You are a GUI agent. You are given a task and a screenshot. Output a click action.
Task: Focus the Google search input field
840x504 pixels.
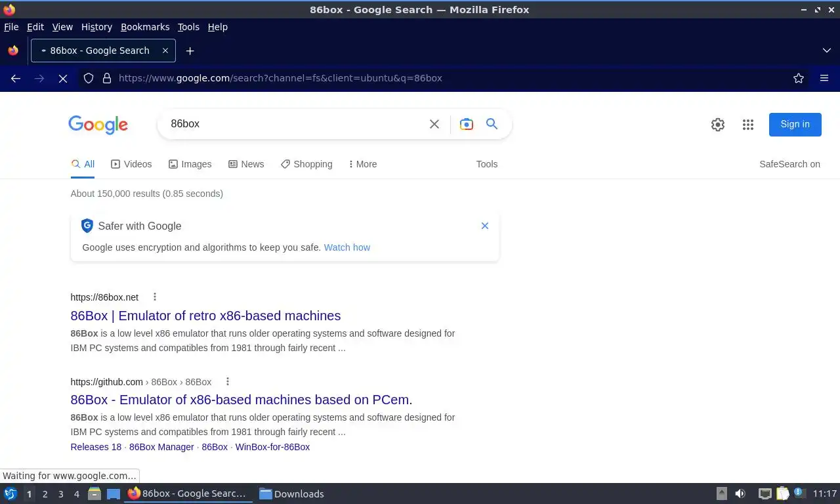pos(295,124)
